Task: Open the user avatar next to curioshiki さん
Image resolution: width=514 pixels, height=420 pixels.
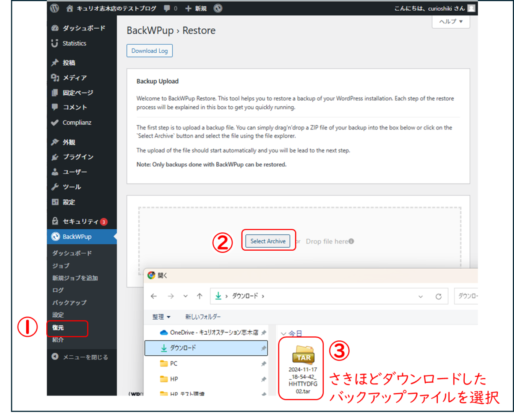Action: pos(471,8)
